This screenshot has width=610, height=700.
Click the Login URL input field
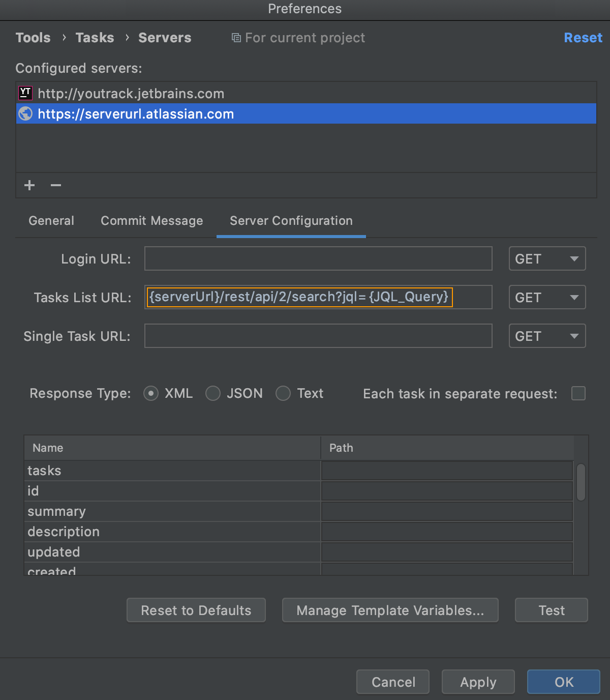pyautogui.click(x=318, y=258)
